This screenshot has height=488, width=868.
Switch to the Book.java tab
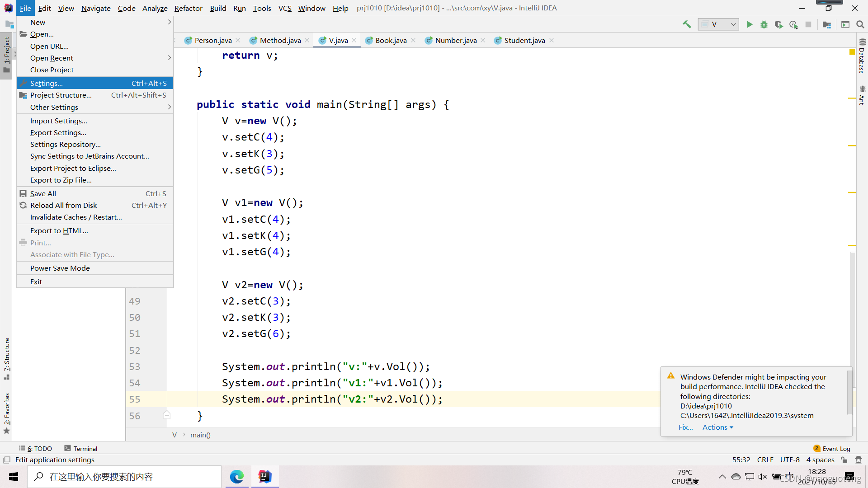pos(391,40)
